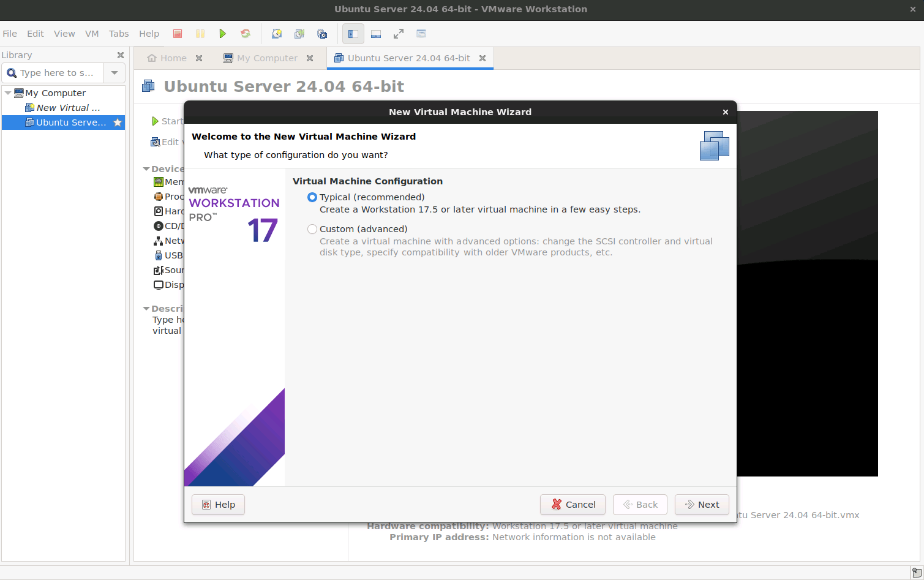924x580 pixels.
Task: Cancel the New Virtual Machine Wizard
Action: point(573,505)
